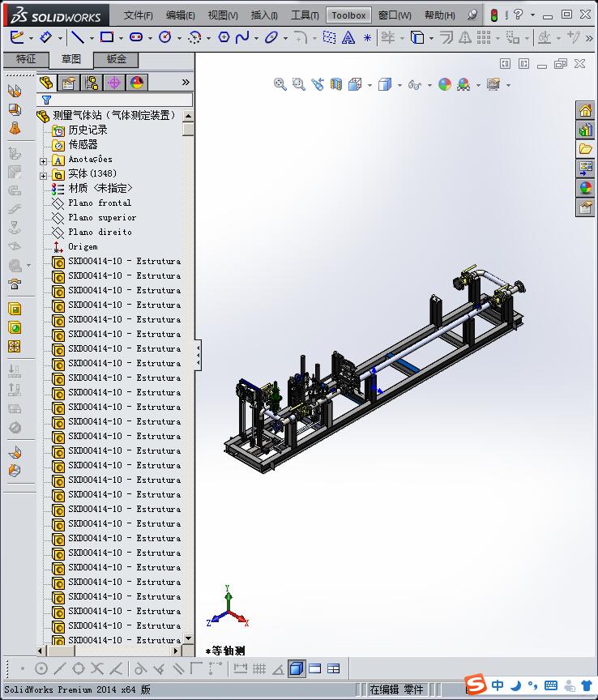Click the Previous View icon
This screenshot has height=700, width=598.
pyautogui.click(x=318, y=84)
